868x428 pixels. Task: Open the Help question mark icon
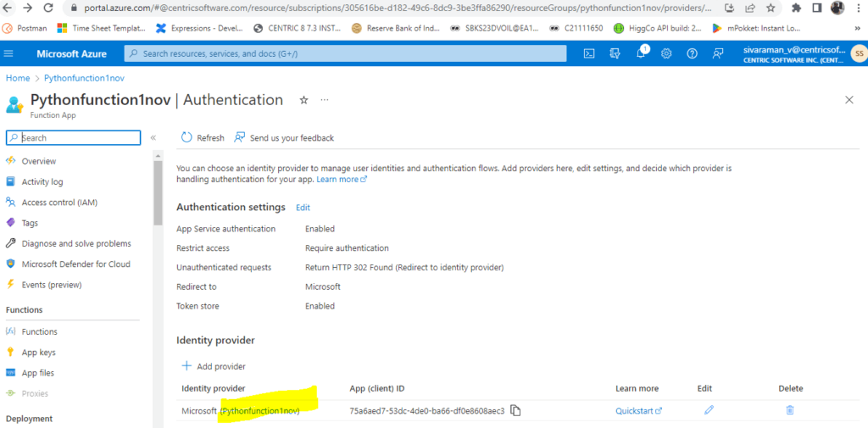tap(692, 53)
